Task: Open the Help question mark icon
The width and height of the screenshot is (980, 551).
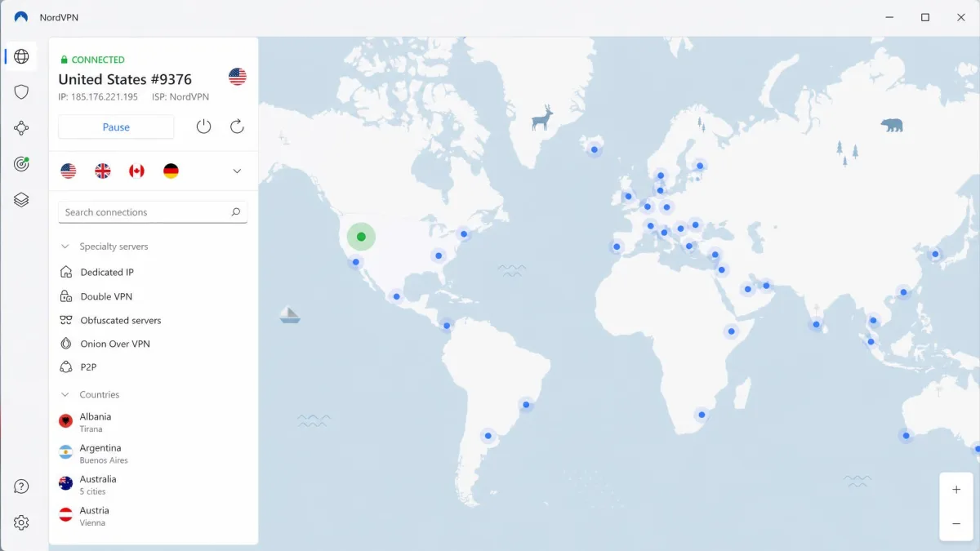Action: 21,487
